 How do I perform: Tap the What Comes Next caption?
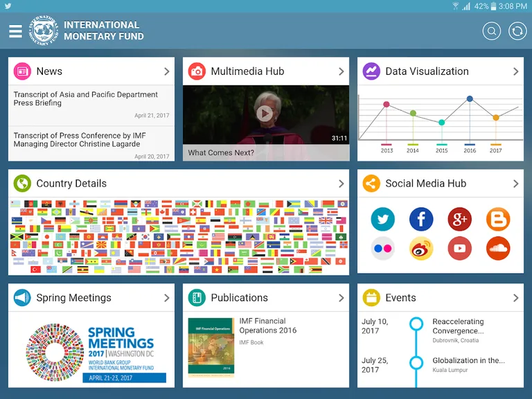tap(221, 152)
